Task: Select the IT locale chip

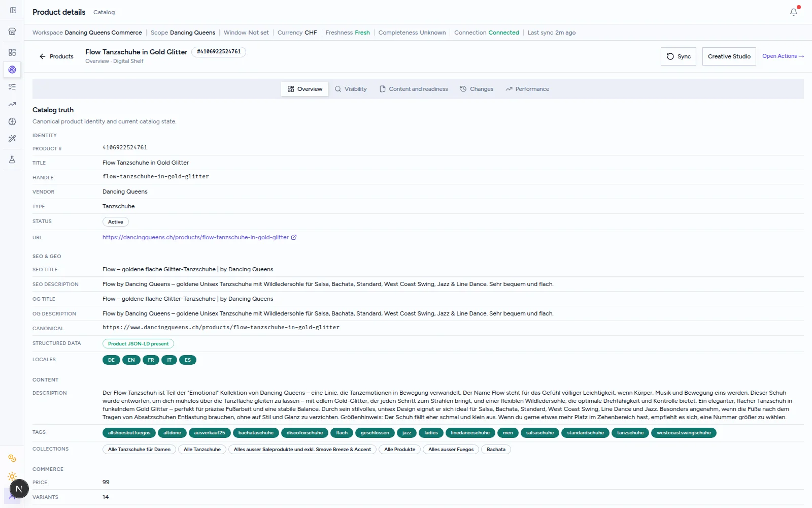Action: tap(170, 360)
